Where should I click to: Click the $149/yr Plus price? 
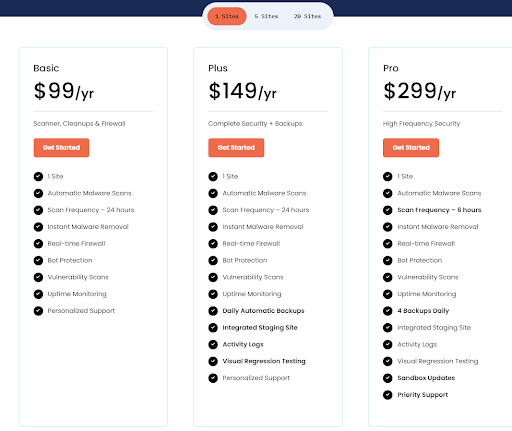242,91
